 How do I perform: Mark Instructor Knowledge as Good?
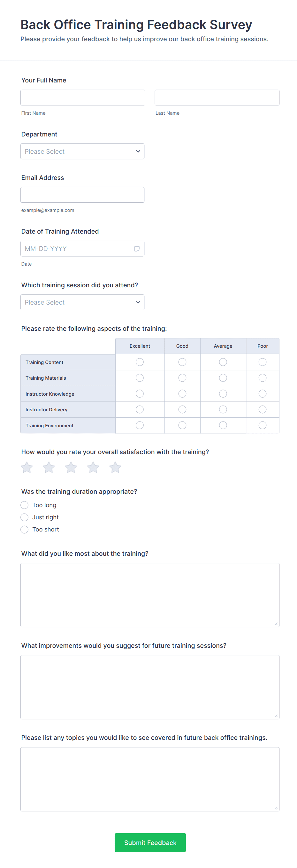(182, 393)
